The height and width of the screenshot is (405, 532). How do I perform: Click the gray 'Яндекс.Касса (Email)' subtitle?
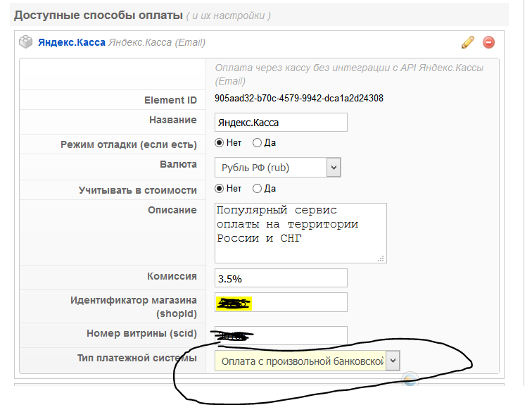(157, 42)
